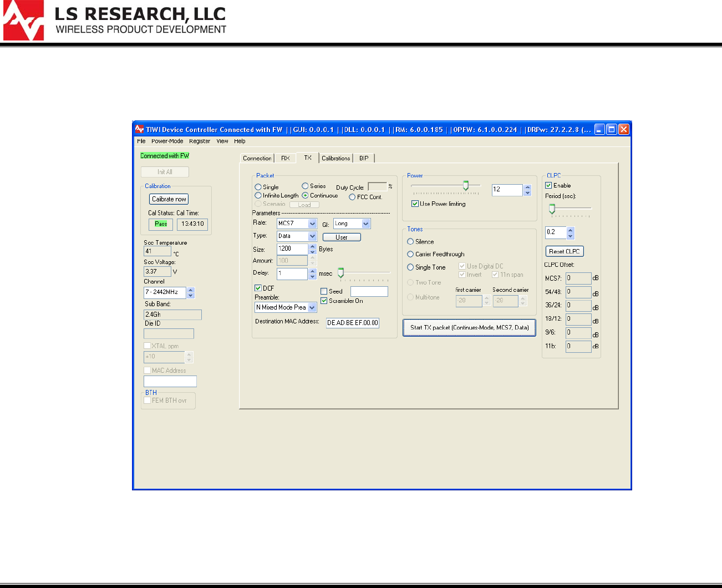Expand the GI dropdown showing Long
Viewport: 722px width, 588px height.
click(x=366, y=224)
